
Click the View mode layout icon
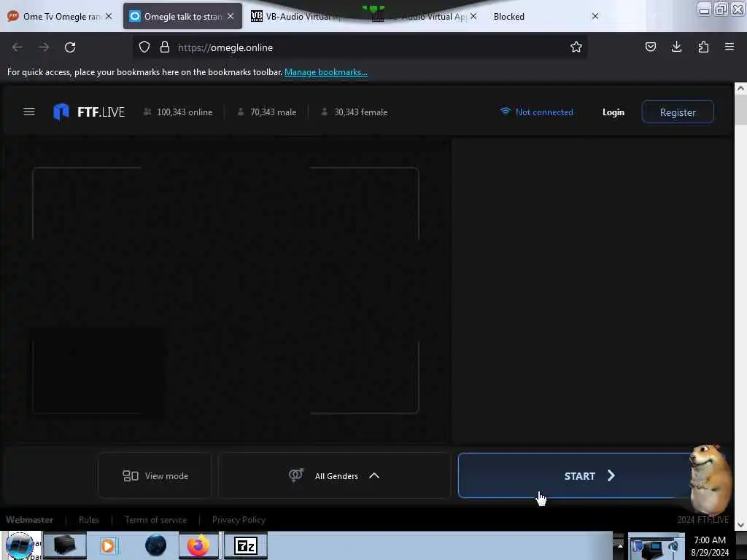131,475
